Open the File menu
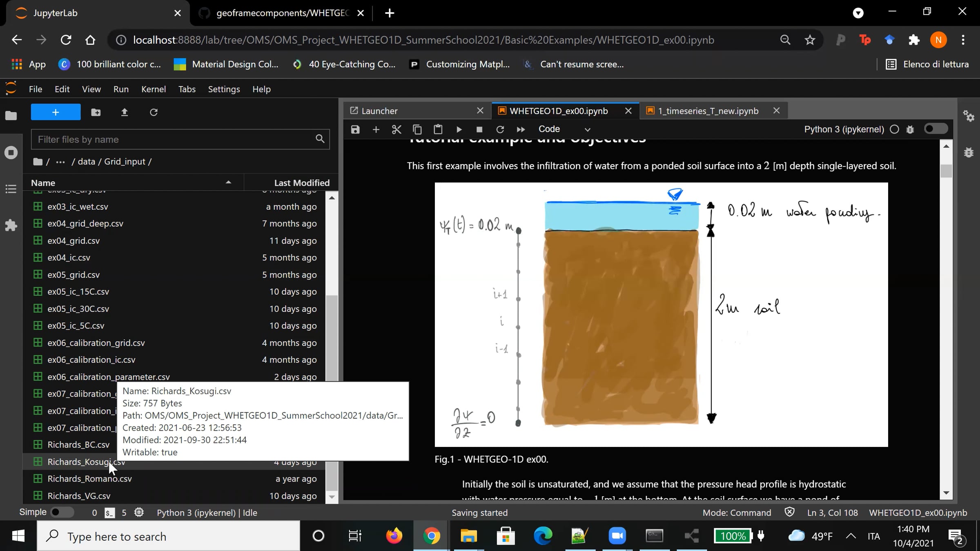980x551 pixels. click(x=36, y=89)
